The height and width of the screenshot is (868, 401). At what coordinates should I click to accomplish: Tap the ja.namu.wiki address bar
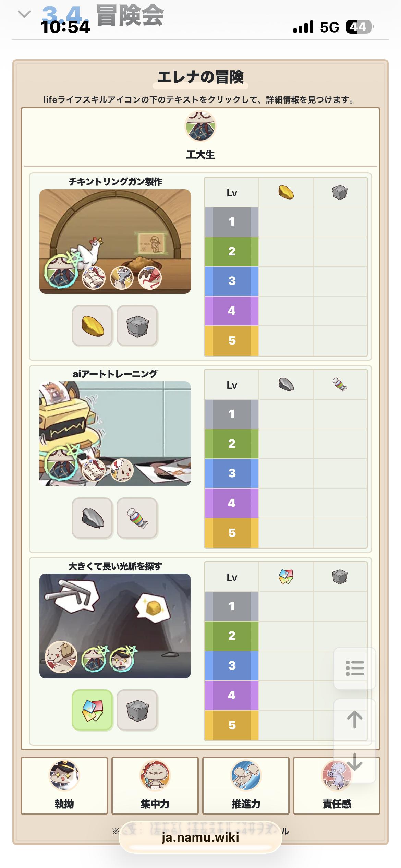click(x=200, y=837)
